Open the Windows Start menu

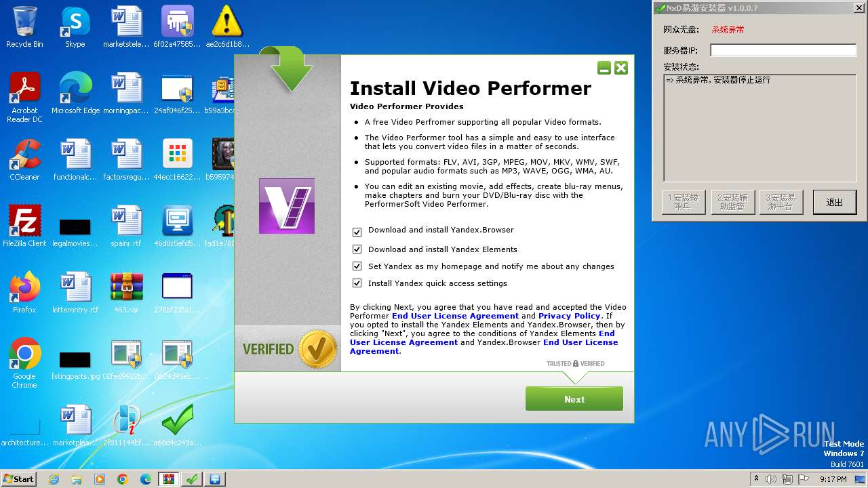coord(18,479)
